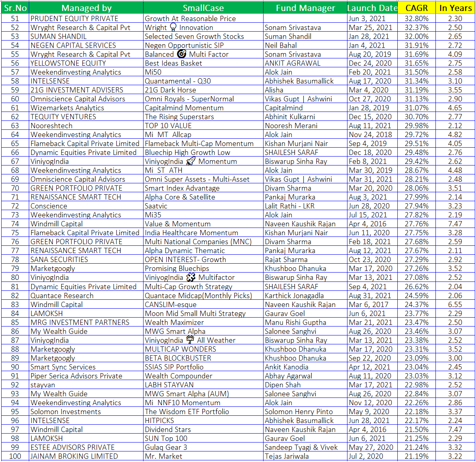The image size is (476, 462).
Task: Click Capitalmind Momentum cell
Action: (x=203, y=108)
